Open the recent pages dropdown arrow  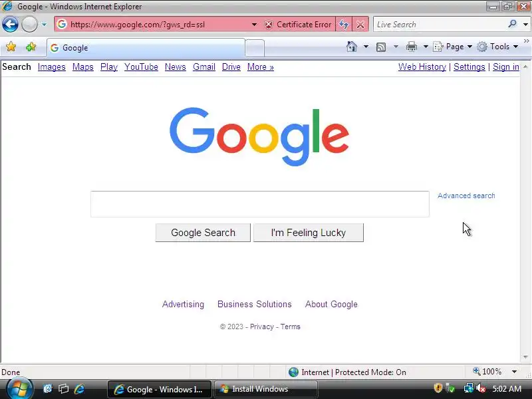tap(44, 25)
